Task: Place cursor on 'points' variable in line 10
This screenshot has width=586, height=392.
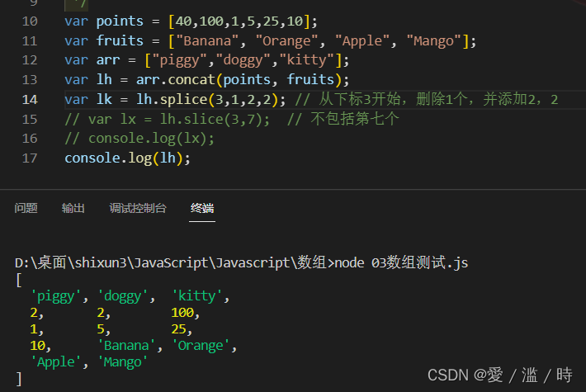Action: point(120,21)
